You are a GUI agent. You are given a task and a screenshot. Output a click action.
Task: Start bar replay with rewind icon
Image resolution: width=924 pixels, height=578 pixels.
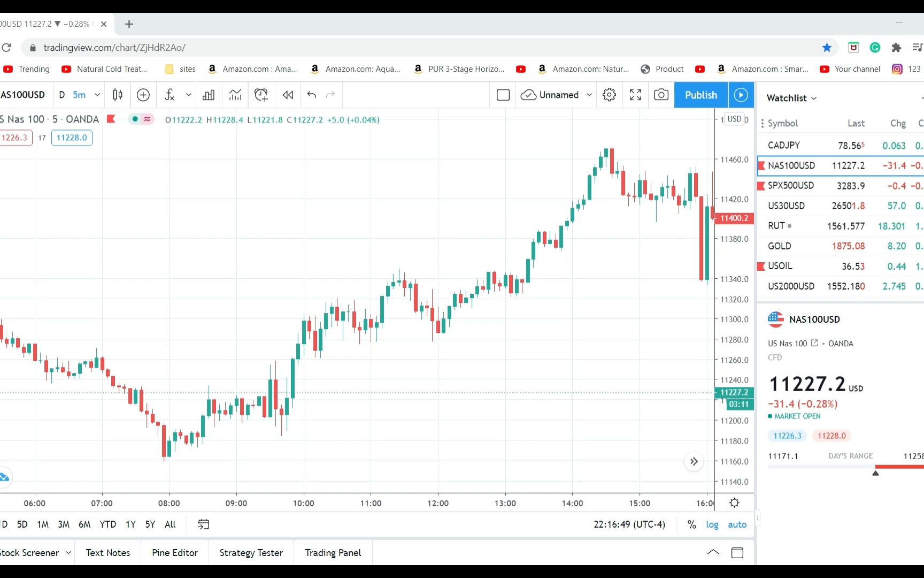pyautogui.click(x=288, y=95)
